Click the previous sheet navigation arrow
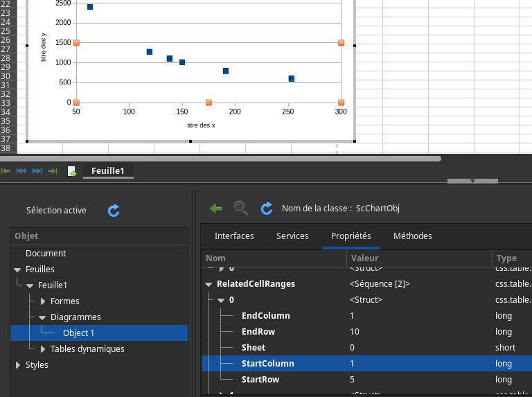Viewport: 532px width, 397px height. 21,171
